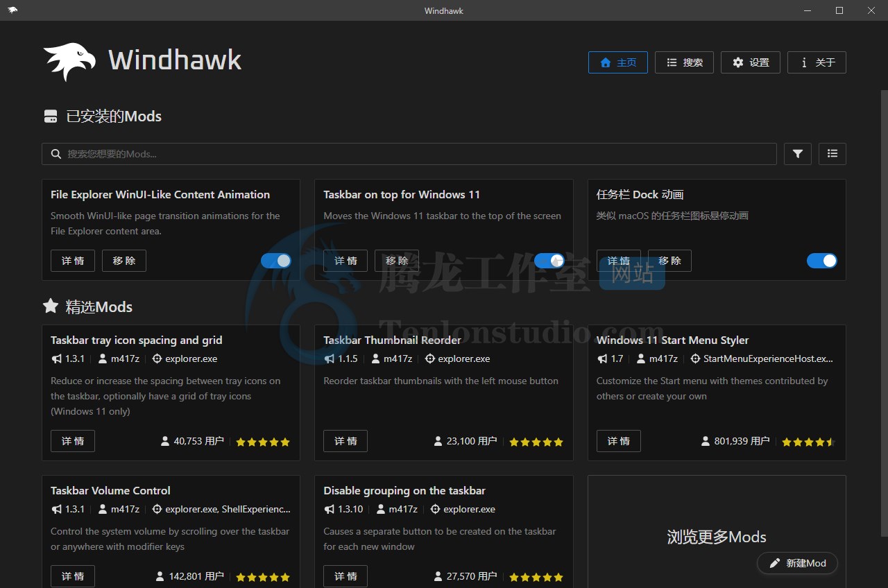Click title Disable grouping on the taskbar
Viewport: 888px width, 588px height.
pos(404,490)
